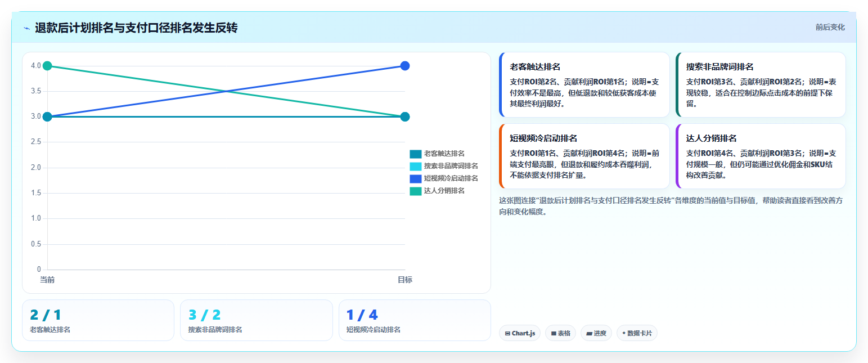The width and height of the screenshot is (868, 363).
Task: Click the 目标 x-axis label
Action: [x=405, y=280]
